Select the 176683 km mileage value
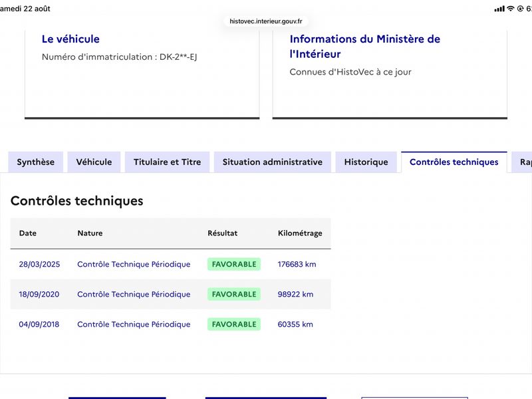The height and width of the screenshot is (399, 532). pos(297,264)
